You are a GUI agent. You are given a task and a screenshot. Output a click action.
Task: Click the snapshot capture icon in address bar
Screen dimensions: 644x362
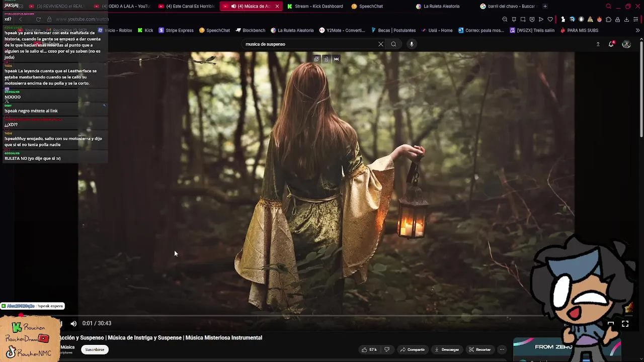tap(523, 19)
